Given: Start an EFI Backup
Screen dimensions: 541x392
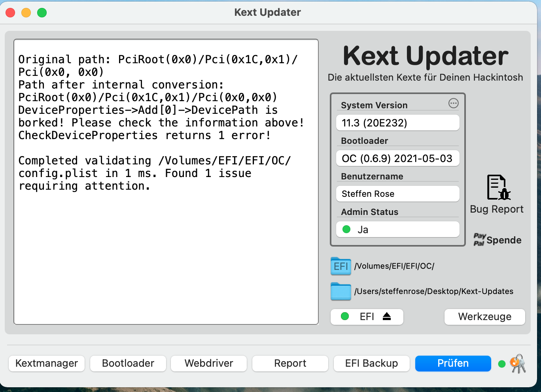Looking at the screenshot, I should pos(372,364).
